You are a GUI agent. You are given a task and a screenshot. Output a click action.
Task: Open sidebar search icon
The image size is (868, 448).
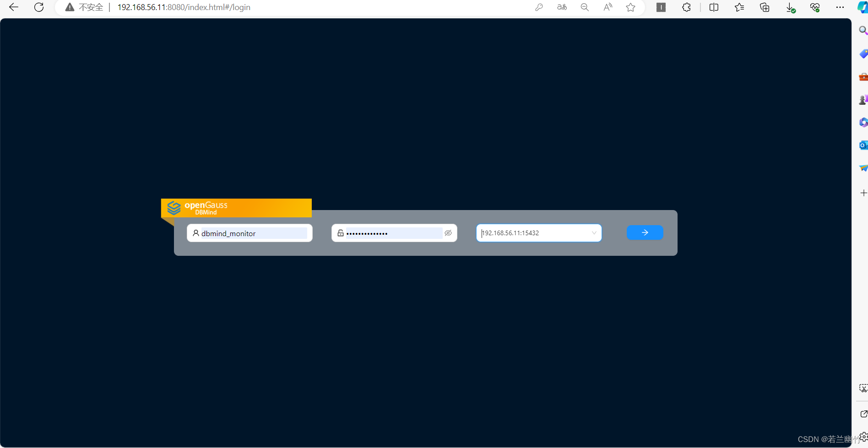click(863, 30)
